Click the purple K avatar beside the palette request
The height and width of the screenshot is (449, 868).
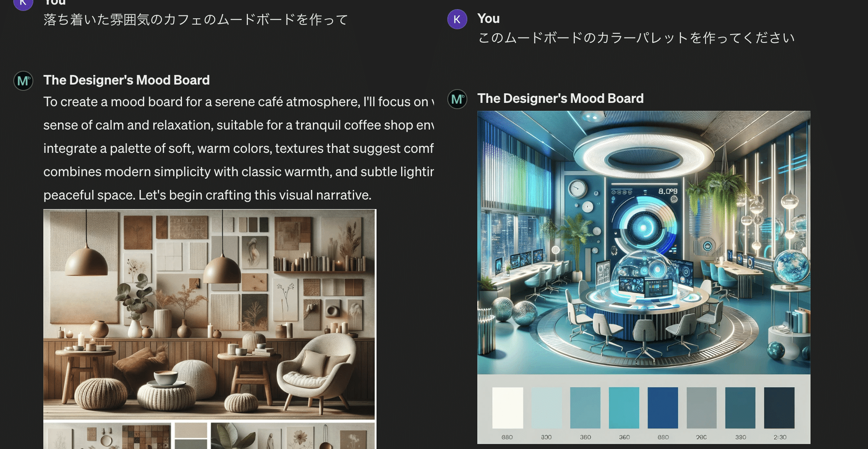click(457, 19)
